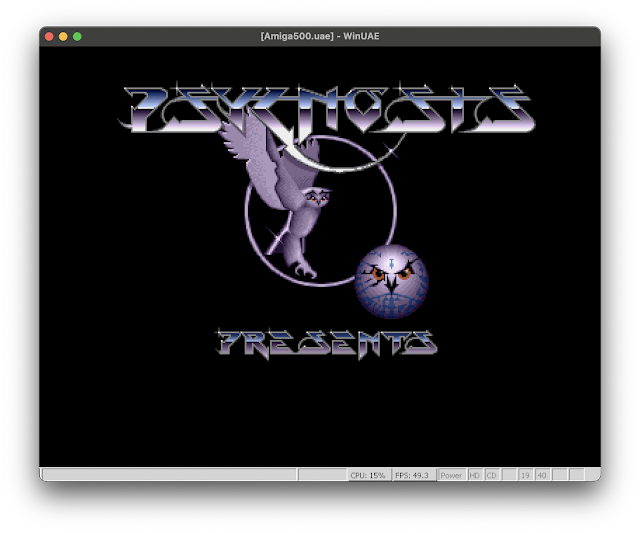The height and width of the screenshot is (533, 640).
Task: Maximize WinUAE window using green button
Action: coord(77,37)
